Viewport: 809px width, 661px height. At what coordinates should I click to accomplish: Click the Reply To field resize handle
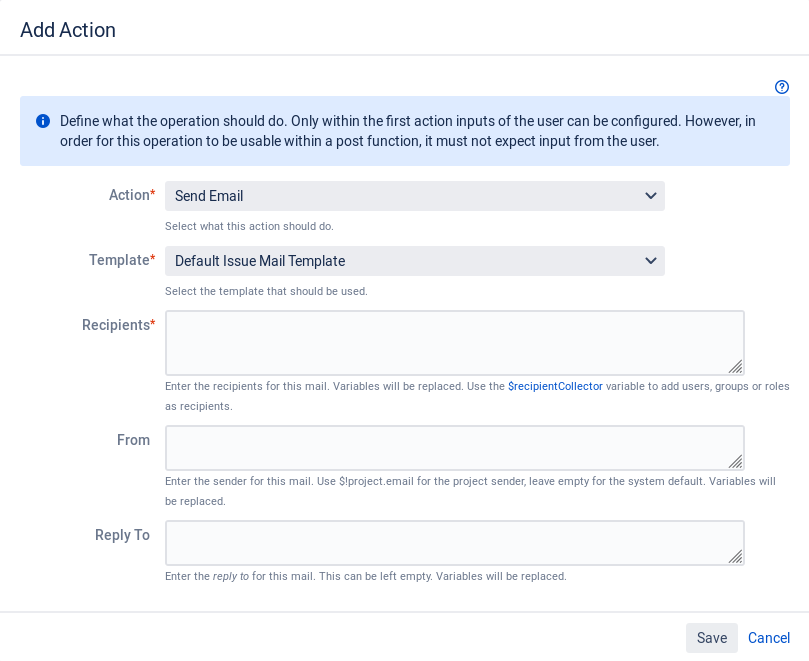[735, 556]
